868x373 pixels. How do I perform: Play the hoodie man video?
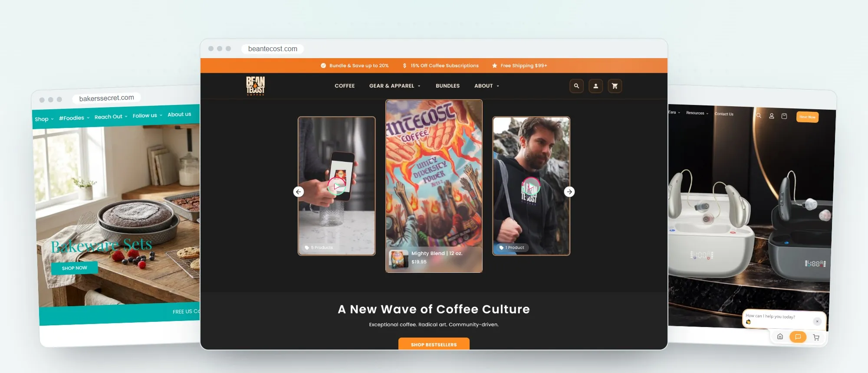531,186
